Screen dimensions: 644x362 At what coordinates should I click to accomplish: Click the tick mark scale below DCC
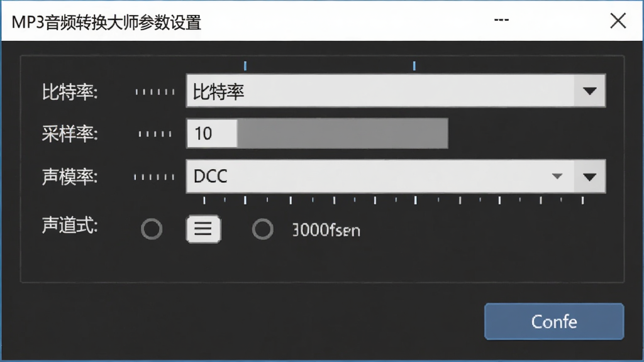click(394, 200)
